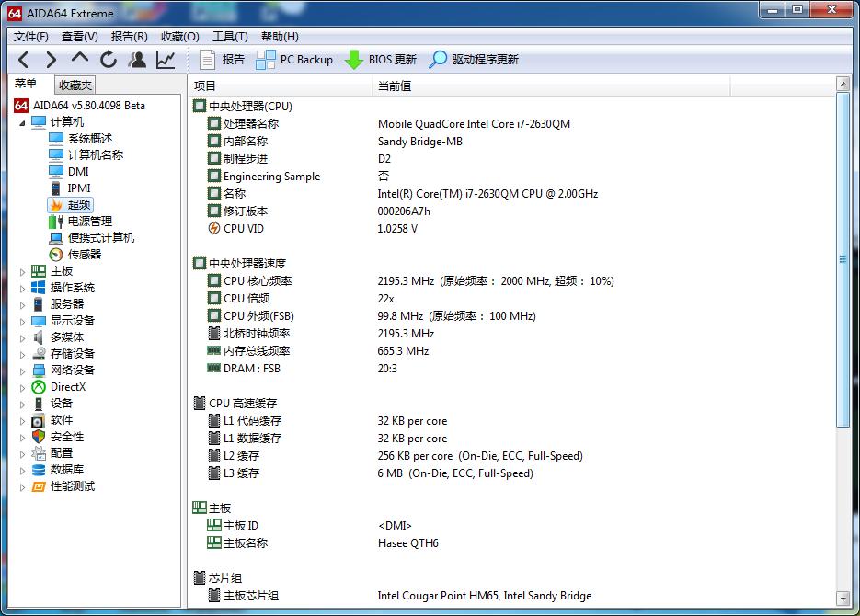Open the 工具(T) menu
The width and height of the screenshot is (860, 616).
[x=230, y=37]
